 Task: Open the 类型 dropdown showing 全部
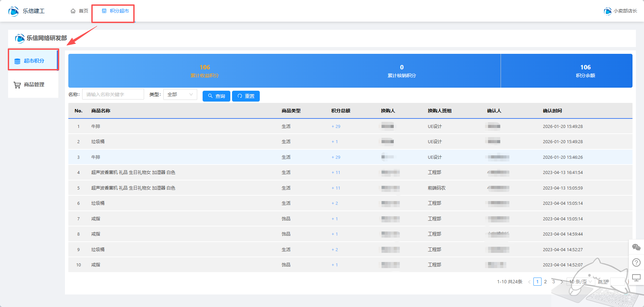[x=180, y=94]
